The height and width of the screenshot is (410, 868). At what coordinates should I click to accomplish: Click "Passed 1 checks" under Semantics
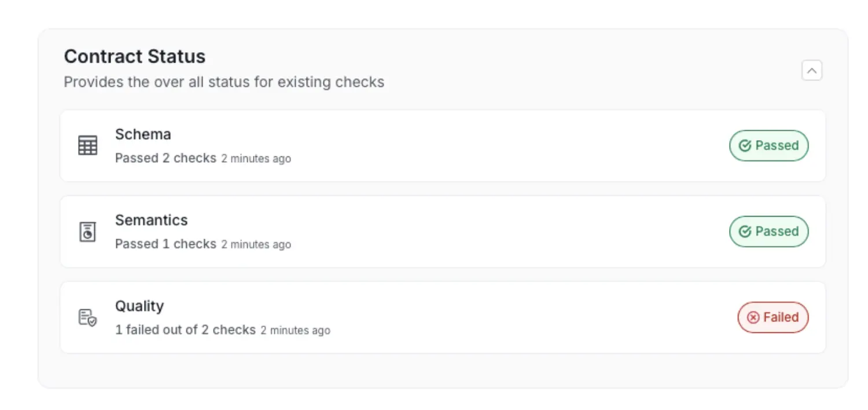click(x=165, y=244)
